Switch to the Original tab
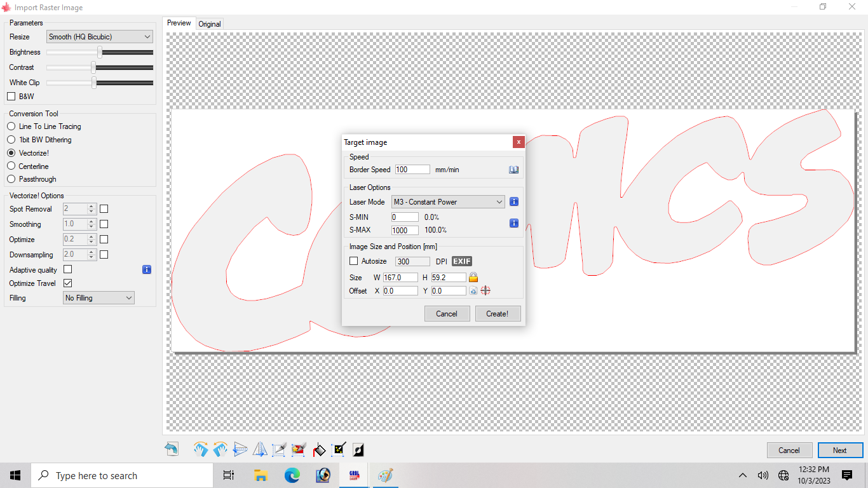Viewport: 868px width, 488px height. 210,24
